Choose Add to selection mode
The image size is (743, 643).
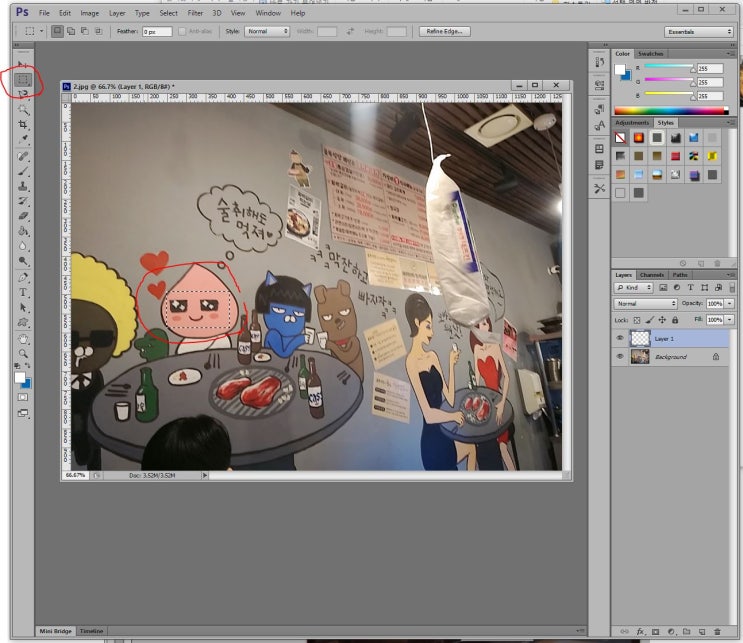pyautogui.click(x=71, y=31)
